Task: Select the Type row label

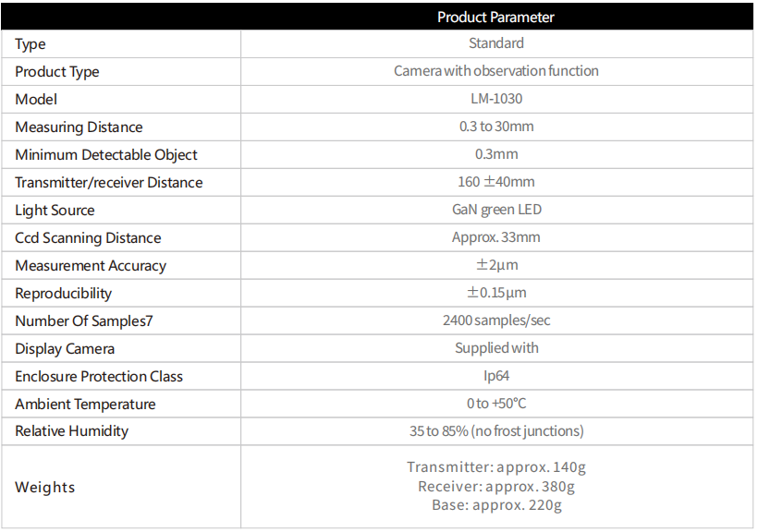Action: pyautogui.click(x=31, y=44)
